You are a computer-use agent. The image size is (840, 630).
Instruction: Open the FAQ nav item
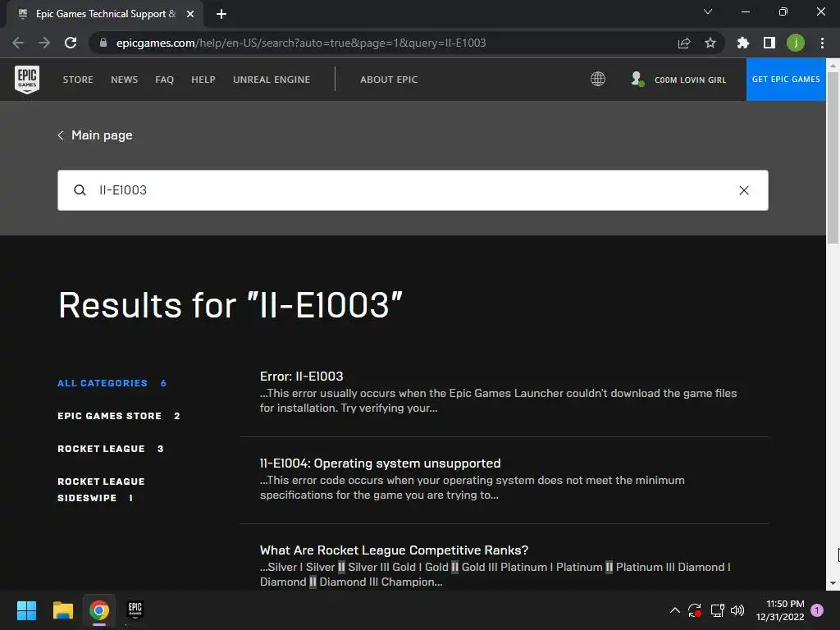tap(164, 80)
